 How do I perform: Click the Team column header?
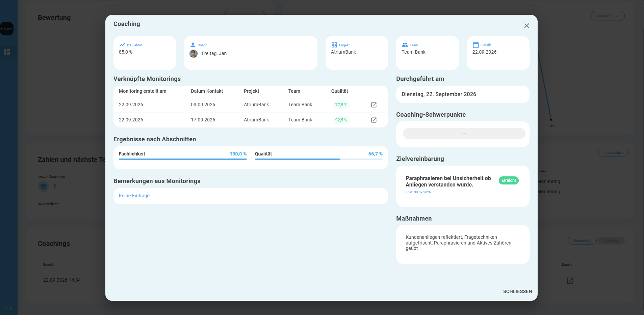(x=294, y=91)
